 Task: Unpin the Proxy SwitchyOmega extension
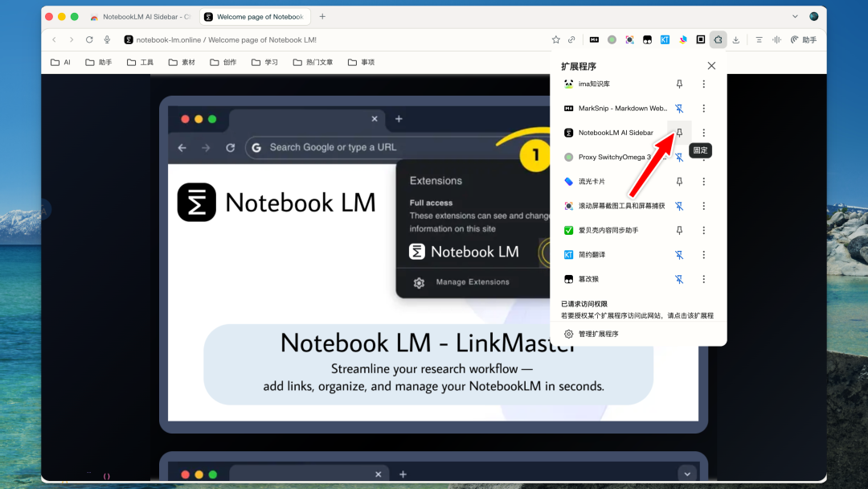(679, 158)
